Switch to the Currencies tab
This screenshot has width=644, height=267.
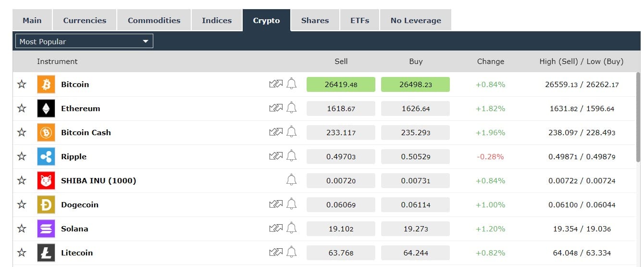[85, 20]
